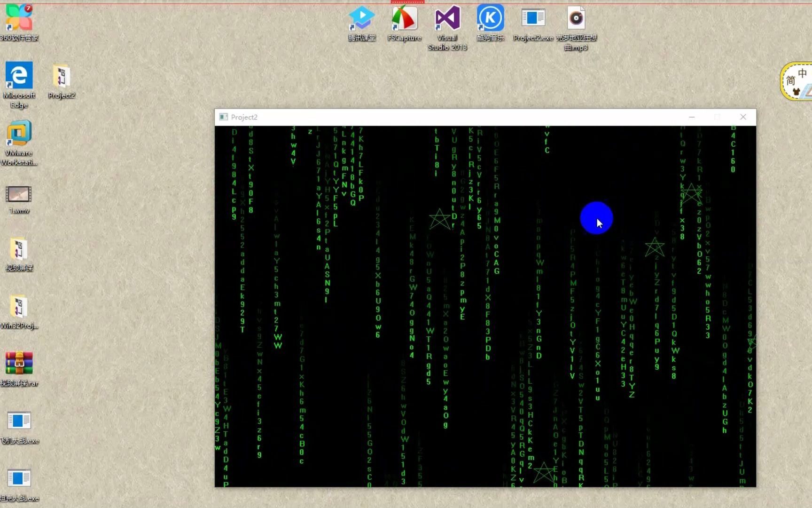This screenshot has height=508, width=812.
Task: Click the Project2 window title bar text
Action: click(244, 117)
